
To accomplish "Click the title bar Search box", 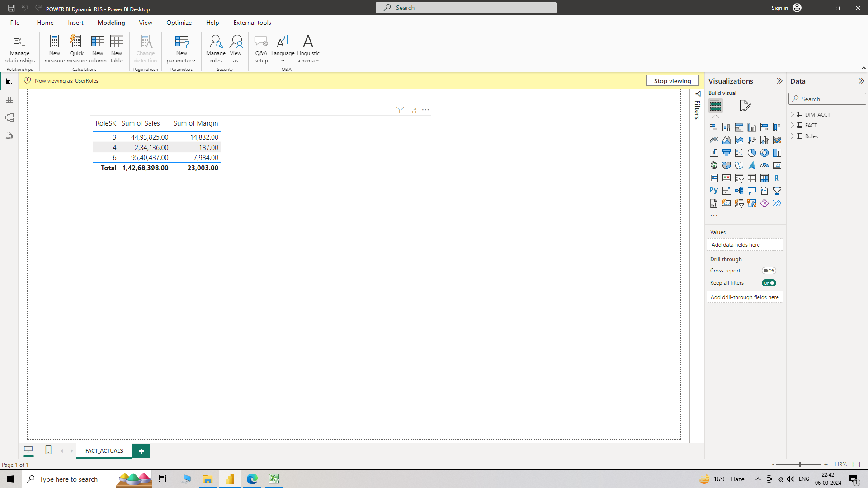I will [x=466, y=8].
